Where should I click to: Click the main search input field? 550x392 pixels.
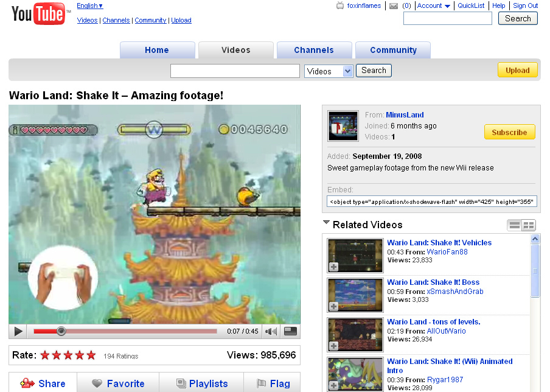(235, 71)
